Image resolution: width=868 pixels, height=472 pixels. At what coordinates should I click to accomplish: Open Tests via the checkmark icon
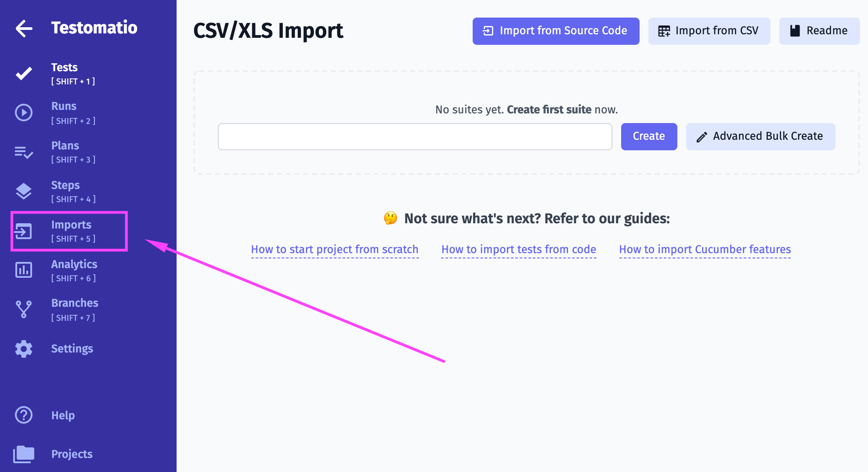coord(24,74)
